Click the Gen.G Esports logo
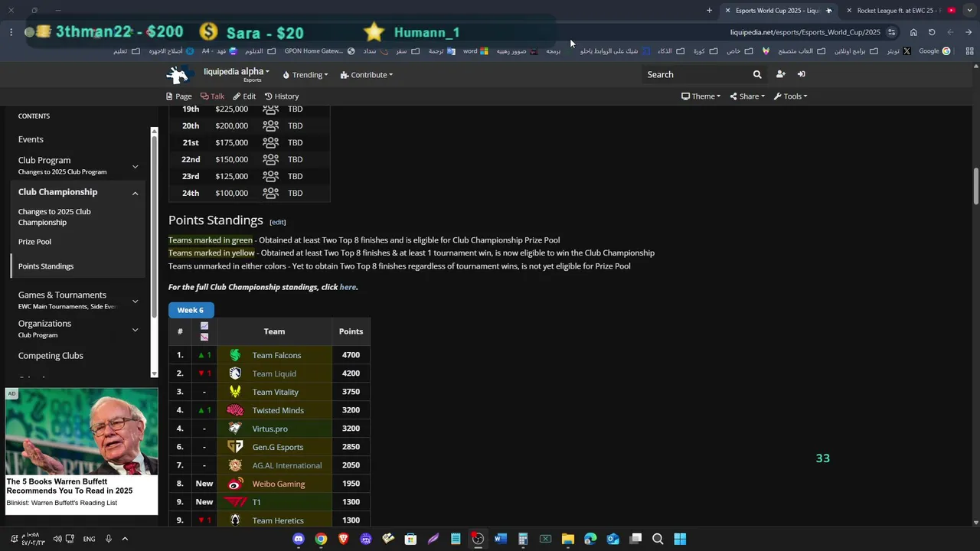 pyautogui.click(x=235, y=447)
